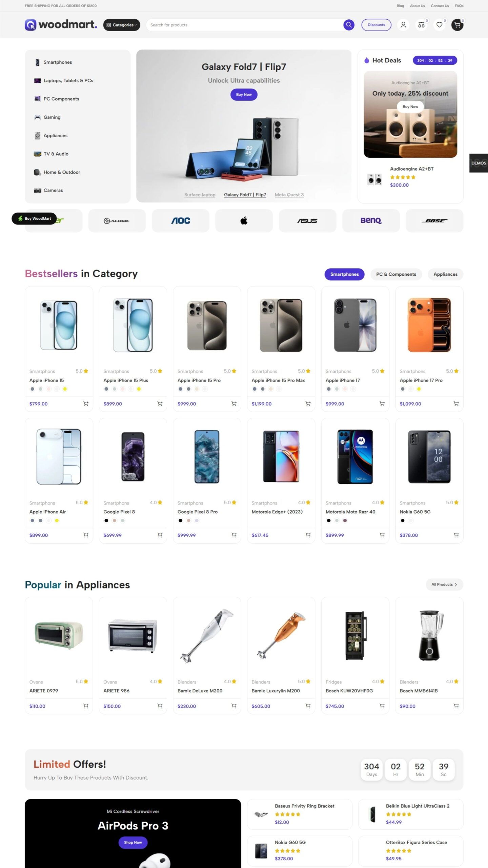Select the Apple brand logo tile
The image size is (488, 868).
(244, 221)
